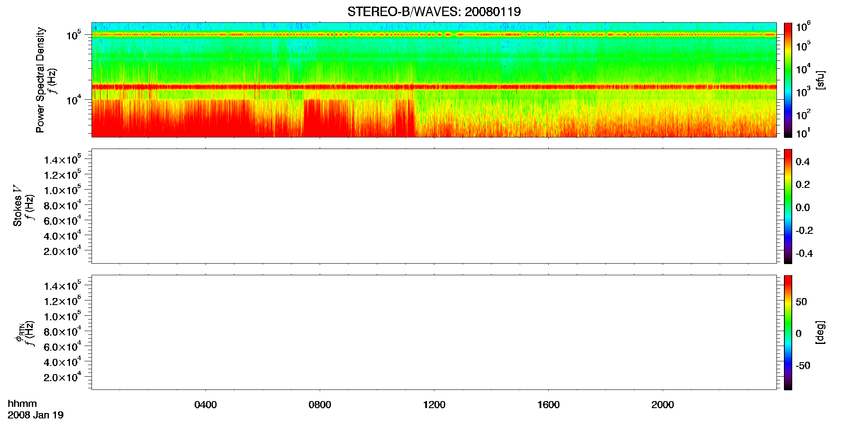Select the sfu color scale bar
868x447 pixels.
pyautogui.click(x=788, y=80)
